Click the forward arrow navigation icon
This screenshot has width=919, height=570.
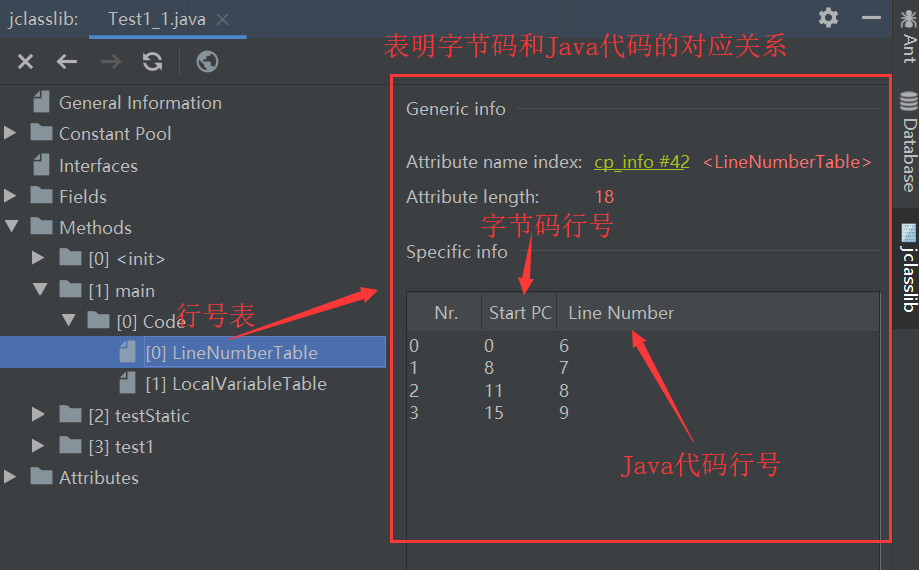tap(110, 62)
